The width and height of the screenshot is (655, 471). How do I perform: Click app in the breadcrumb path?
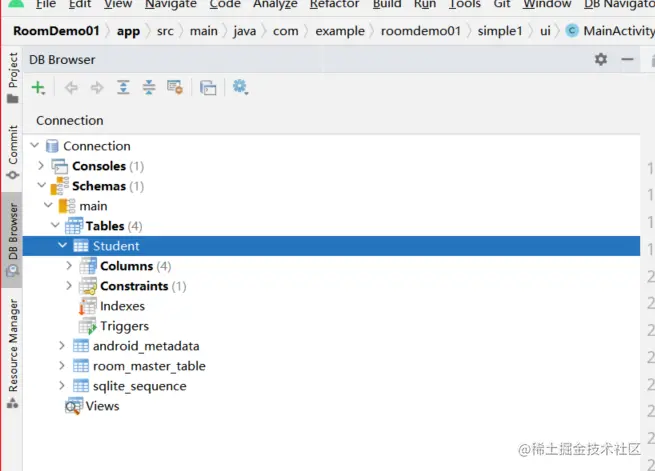coord(128,31)
